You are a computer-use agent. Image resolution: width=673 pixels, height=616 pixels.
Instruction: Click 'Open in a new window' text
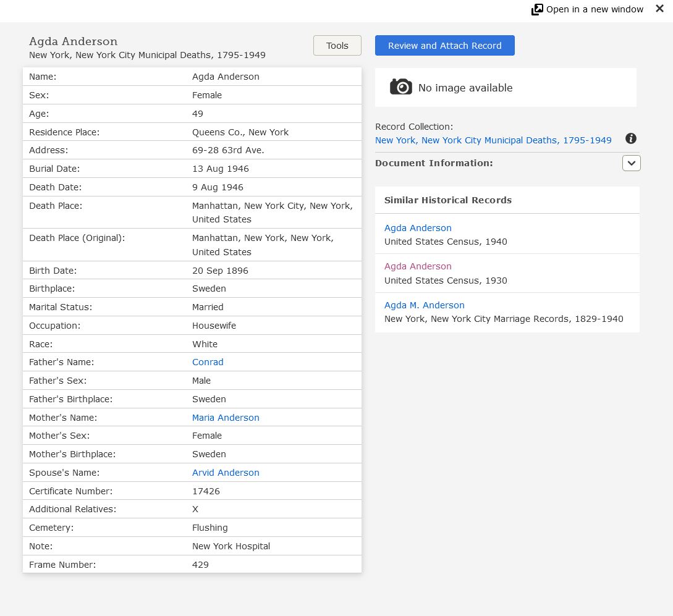595,9
